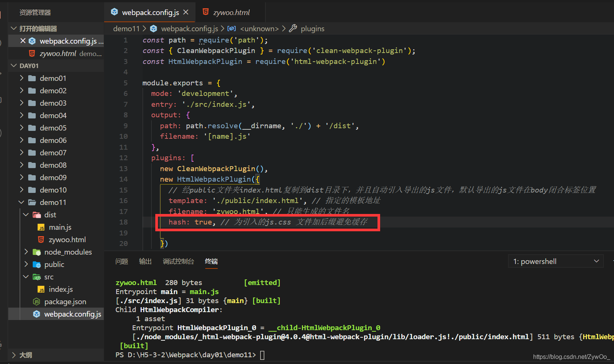Screen dimensions: 614x364
Task: Expand the demo04 folder
Action: (21, 115)
